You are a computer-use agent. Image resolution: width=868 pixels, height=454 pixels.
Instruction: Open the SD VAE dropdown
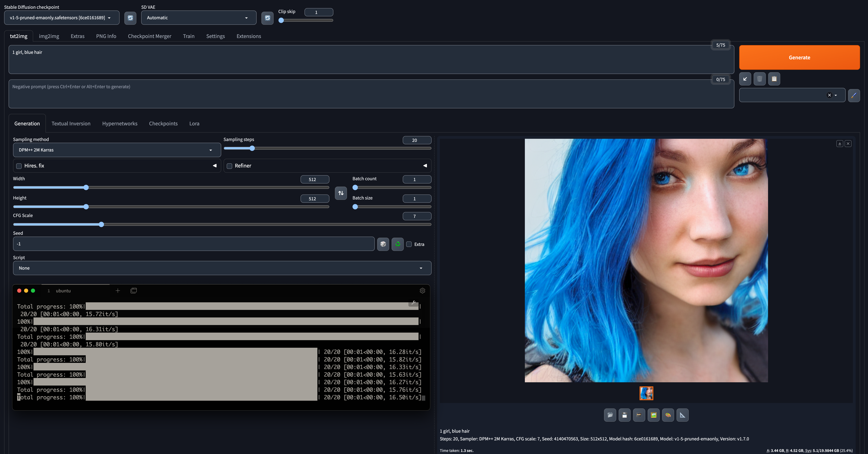[x=199, y=18]
